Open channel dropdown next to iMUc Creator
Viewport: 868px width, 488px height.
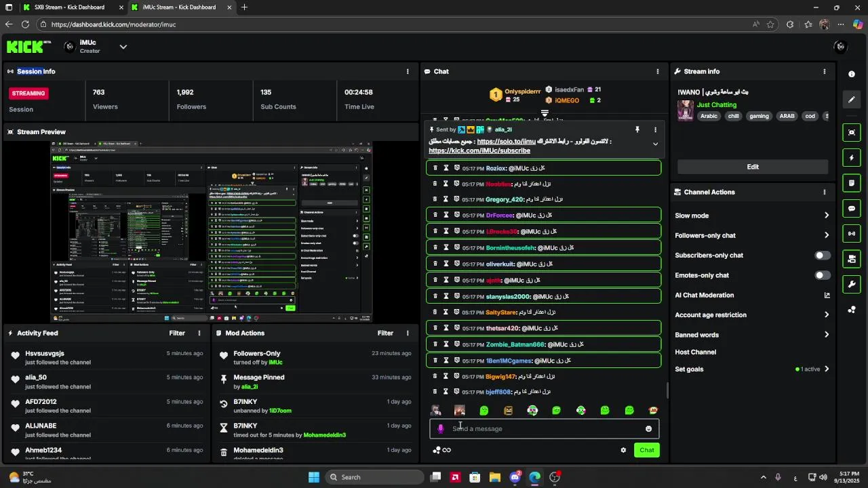(x=123, y=47)
